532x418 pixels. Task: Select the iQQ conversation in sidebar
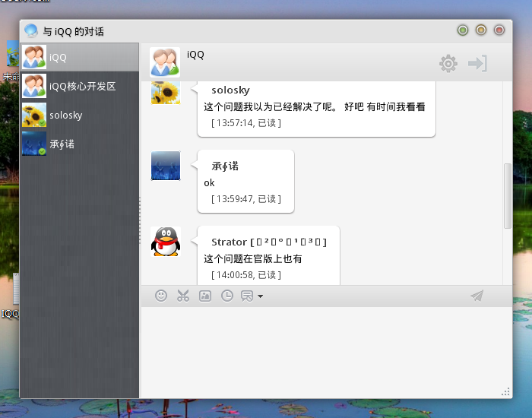79,57
